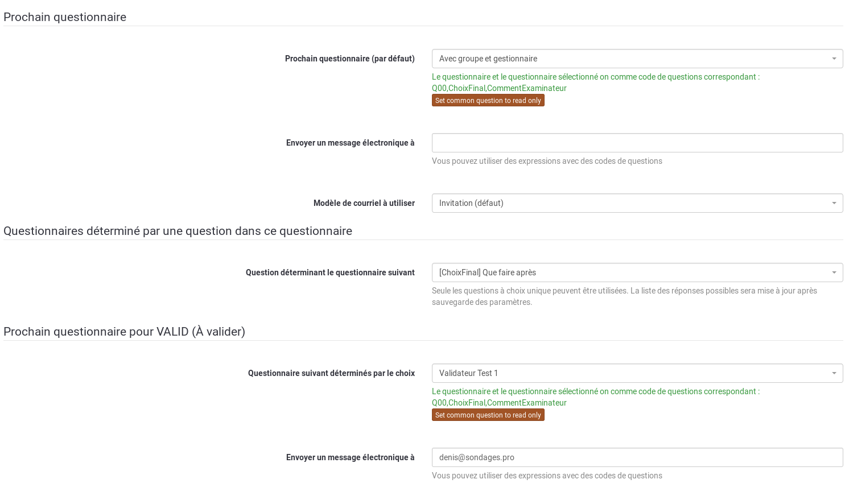Click the "Modèle de courriel à utiliser" label
The image size is (849, 504).
coord(364,203)
